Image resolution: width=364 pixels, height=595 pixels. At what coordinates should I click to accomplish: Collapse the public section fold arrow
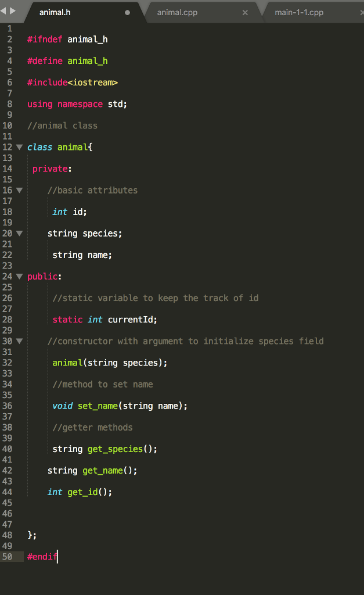click(x=19, y=276)
